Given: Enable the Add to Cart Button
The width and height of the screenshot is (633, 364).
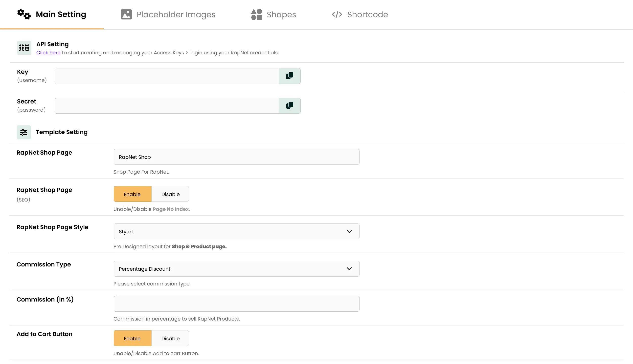Looking at the screenshot, I should (x=132, y=338).
